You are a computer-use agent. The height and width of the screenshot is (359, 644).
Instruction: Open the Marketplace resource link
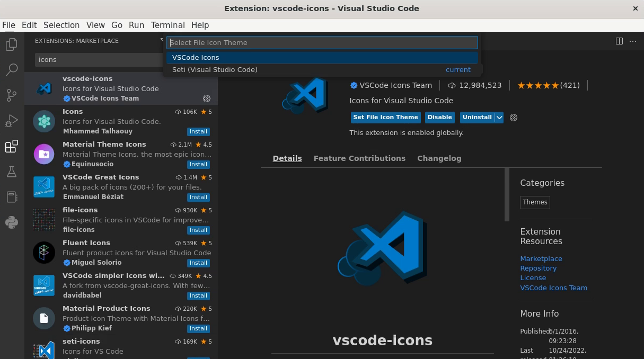pyautogui.click(x=541, y=259)
